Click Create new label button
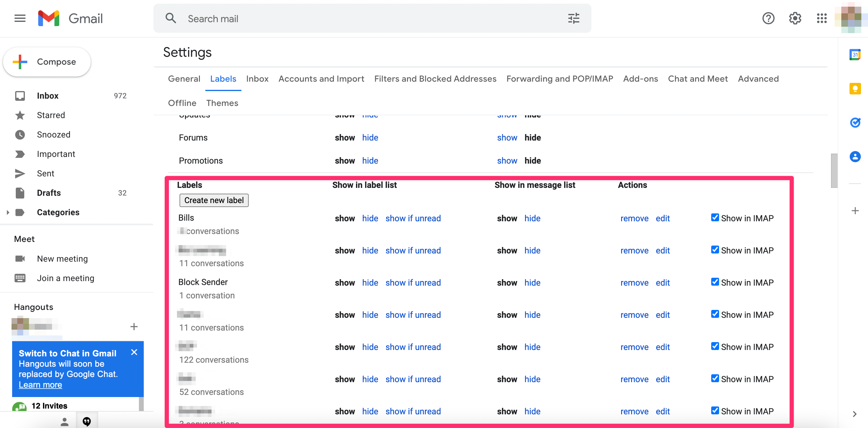This screenshot has width=868, height=428. pos(214,200)
